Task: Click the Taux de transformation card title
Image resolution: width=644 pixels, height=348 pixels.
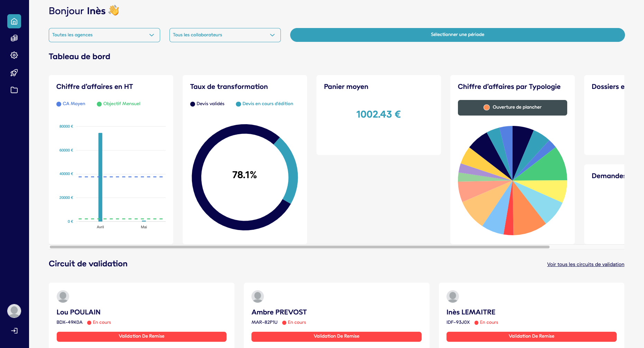Action: point(229,87)
